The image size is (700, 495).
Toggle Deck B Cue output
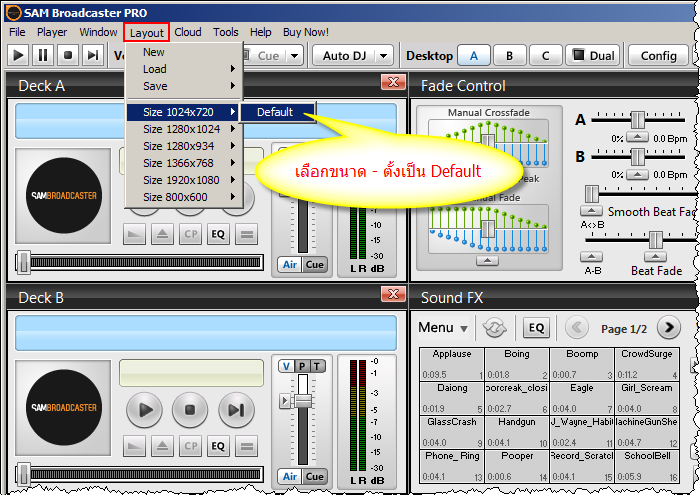point(315,477)
